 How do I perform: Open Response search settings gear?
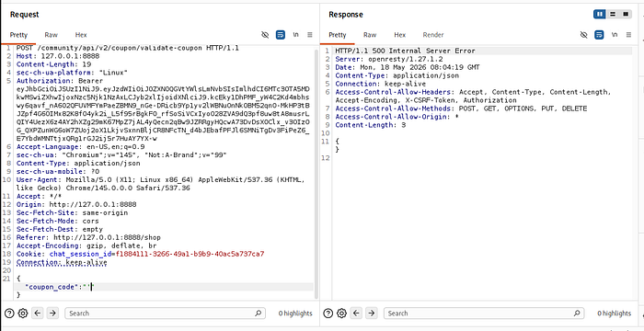point(341,314)
